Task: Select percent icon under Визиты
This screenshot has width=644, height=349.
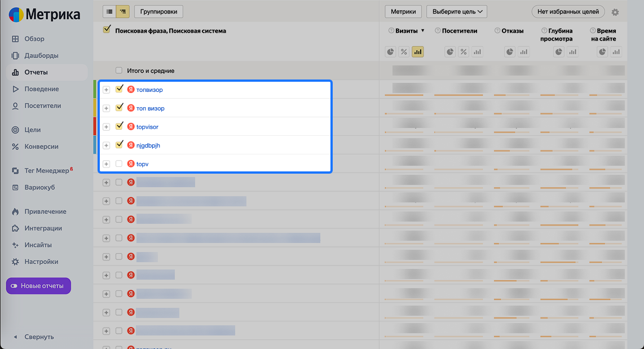Action: 404,52
